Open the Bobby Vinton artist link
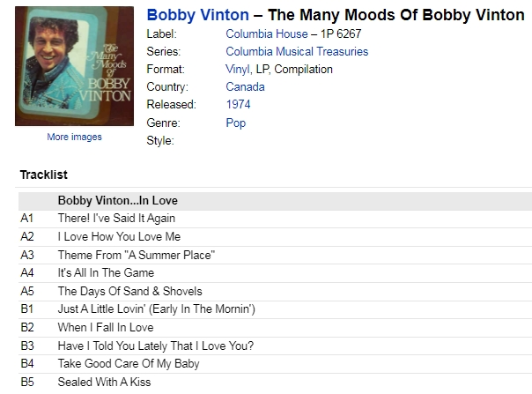532x394 pixels. [x=198, y=15]
